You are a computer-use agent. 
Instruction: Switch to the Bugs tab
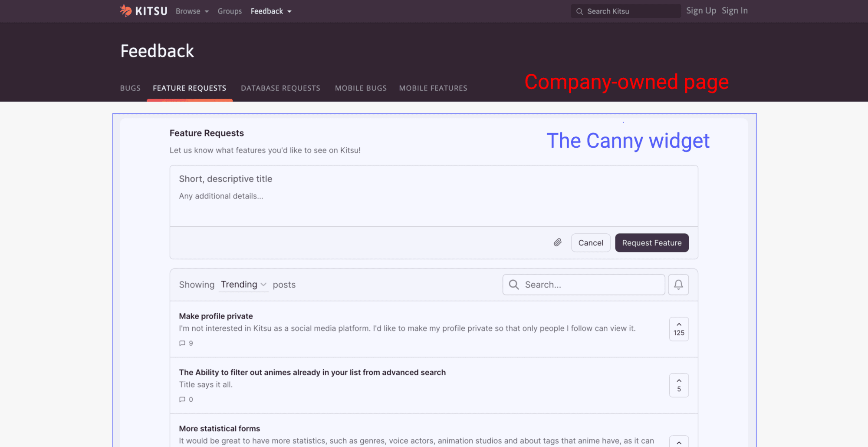130,88
